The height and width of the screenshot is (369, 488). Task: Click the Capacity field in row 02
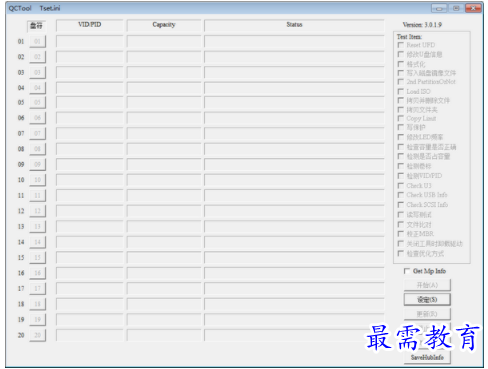pyautogui.click(x=164, y=57)
